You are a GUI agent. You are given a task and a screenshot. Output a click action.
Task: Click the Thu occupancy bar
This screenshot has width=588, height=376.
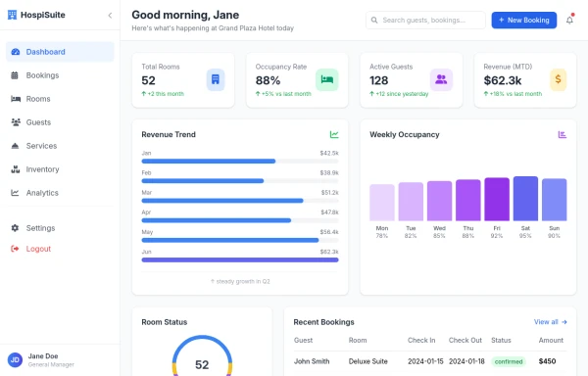[468, 200]
